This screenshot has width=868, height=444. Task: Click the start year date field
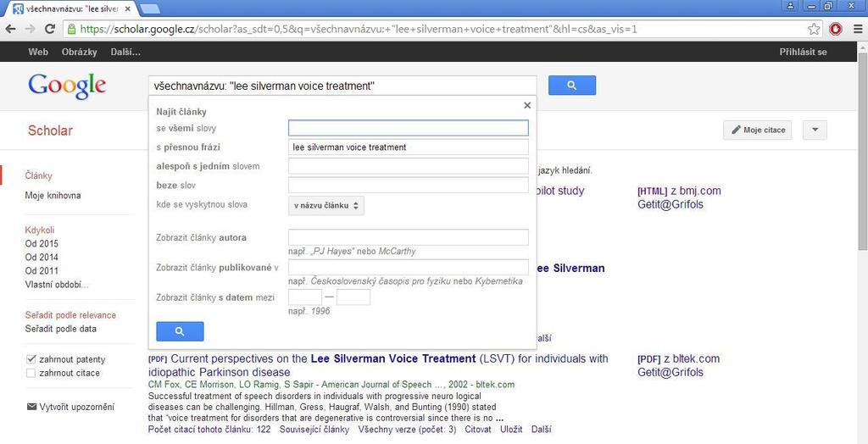pyautogui.click(x=305, y=297)
